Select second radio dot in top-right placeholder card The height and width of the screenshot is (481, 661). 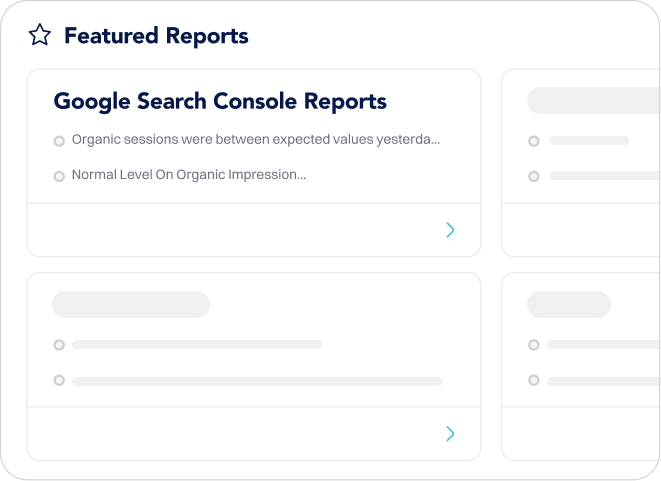(x=534, y=176)
